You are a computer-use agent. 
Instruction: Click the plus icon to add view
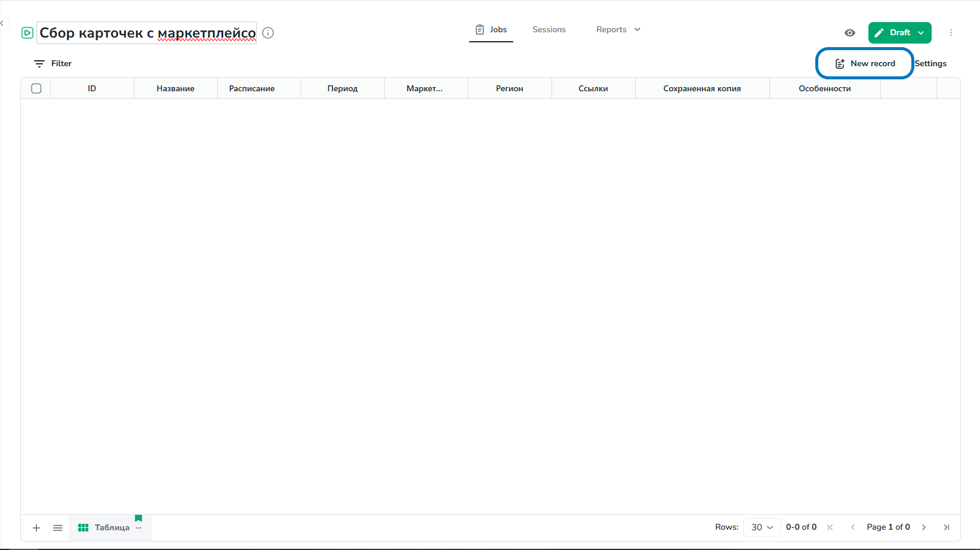coord(36,528)
